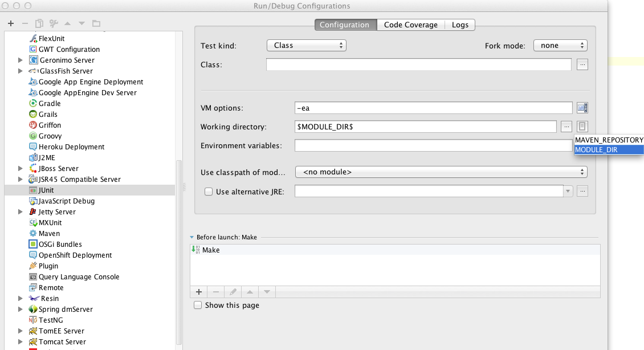
Task: Open the Use classpath of module dropdown
Action: (439, 172)
